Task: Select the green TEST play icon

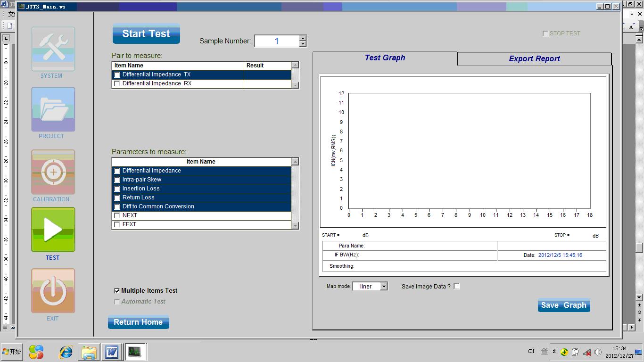Action: coord(53,230)
